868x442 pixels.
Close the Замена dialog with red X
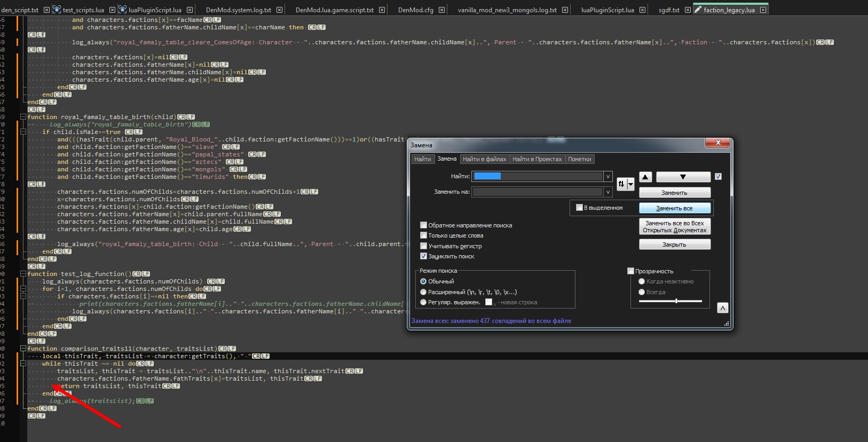coord(718,143)
